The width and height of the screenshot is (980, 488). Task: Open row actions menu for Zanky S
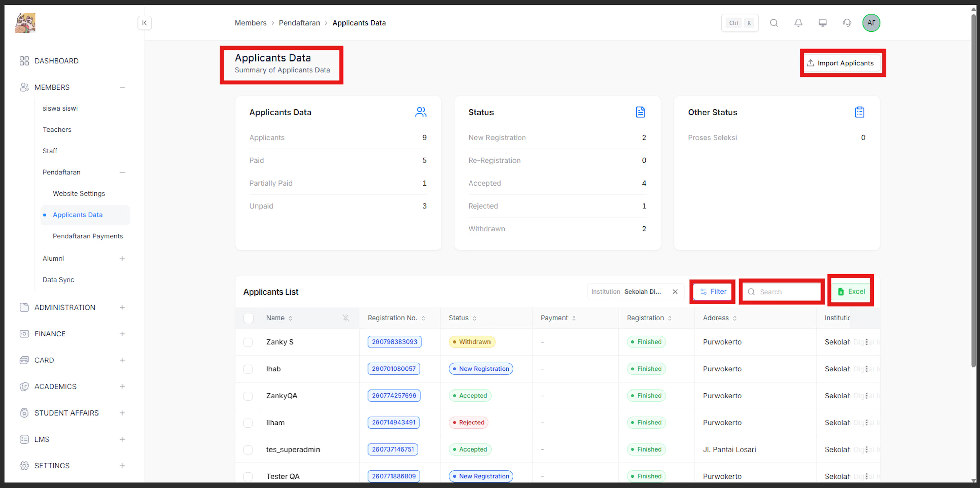pos(867,341)
